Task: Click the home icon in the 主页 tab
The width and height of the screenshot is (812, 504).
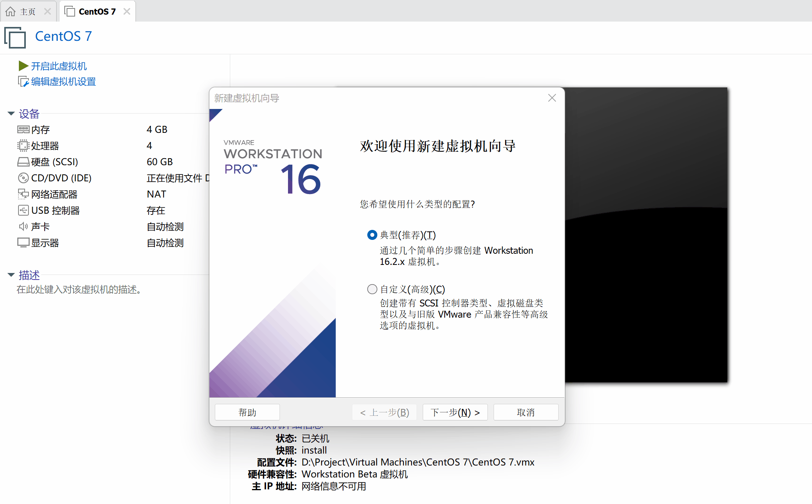Action: point(10,12)
